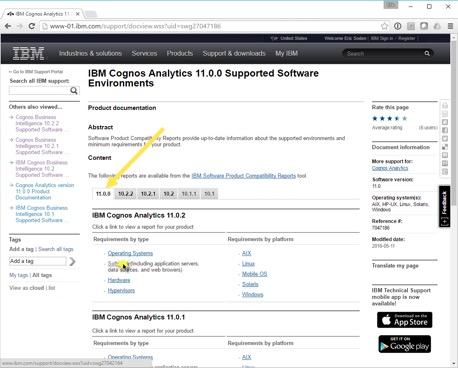Viewport: 458px width, 368px height.
Task: Close the IBM Cognos Analytics browser tab
Action: coord(77,14)
